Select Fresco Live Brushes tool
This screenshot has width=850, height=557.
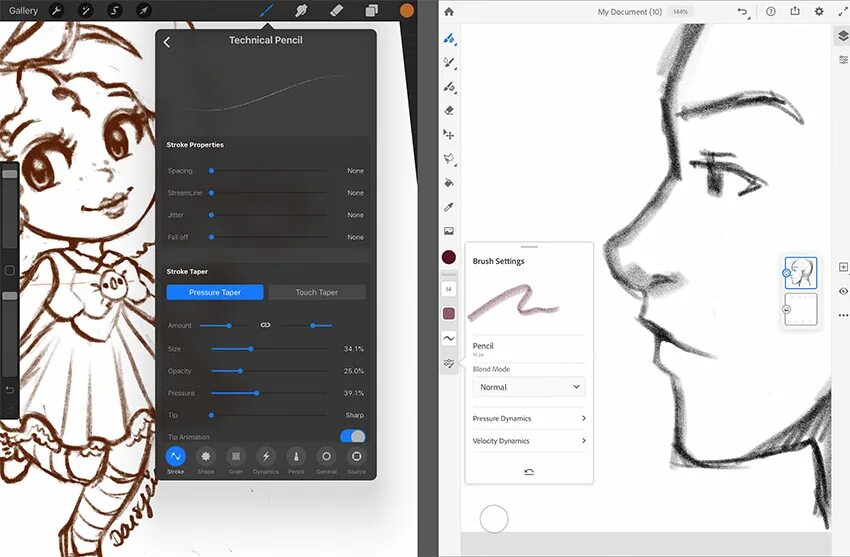(x=449, y=63)
